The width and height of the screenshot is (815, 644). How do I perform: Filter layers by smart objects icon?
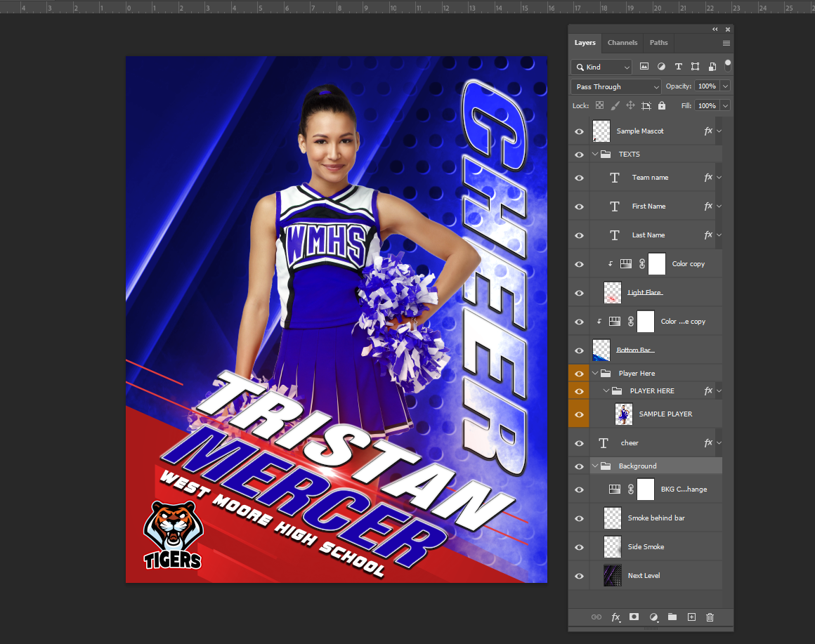(712, 67)
